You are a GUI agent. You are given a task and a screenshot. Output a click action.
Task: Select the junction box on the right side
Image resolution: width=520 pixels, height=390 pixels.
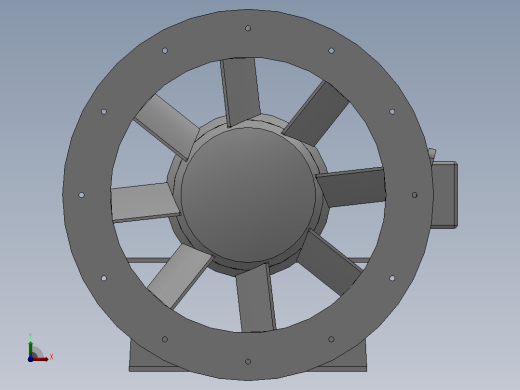[444, 195]
